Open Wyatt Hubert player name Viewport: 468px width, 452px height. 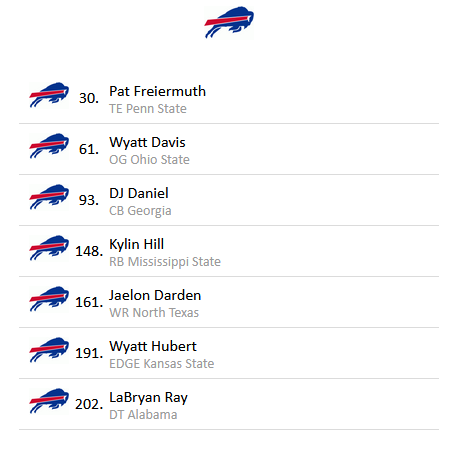click(153, 347)
